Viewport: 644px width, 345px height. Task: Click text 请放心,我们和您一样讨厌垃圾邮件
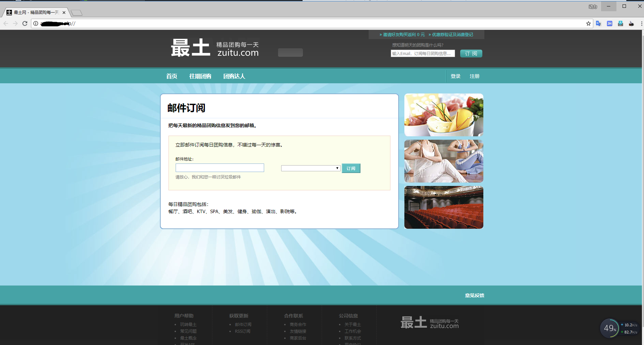pos(208,177)
